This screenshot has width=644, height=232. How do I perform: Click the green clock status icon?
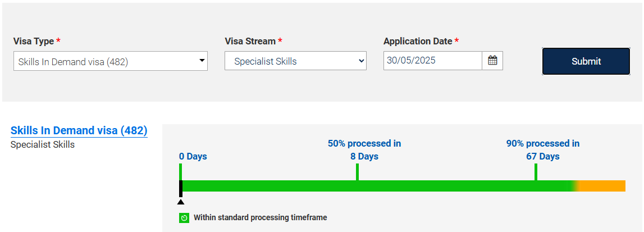tap(184, 218)
